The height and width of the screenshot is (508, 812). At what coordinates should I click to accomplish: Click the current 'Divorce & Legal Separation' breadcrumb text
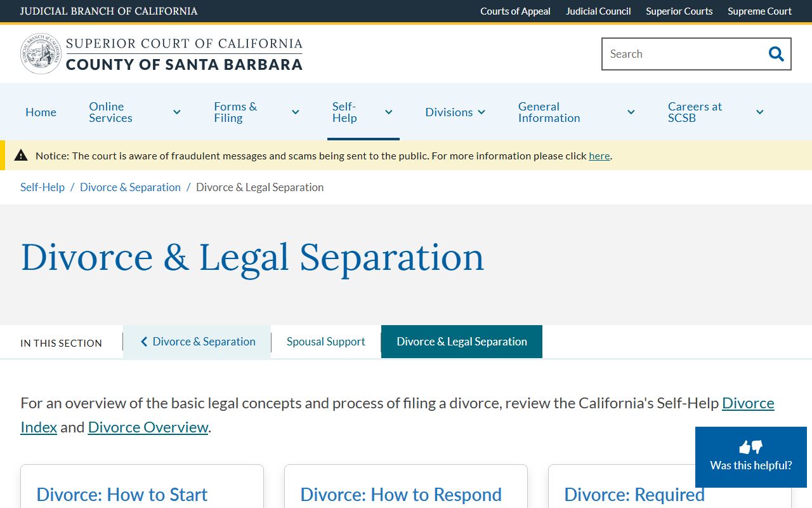pyautogui.click(x=259, y=187)
